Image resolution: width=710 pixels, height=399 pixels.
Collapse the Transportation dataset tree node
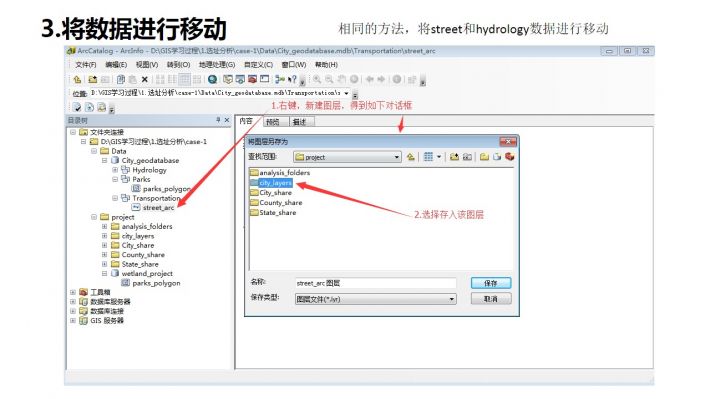pos(115,198)
